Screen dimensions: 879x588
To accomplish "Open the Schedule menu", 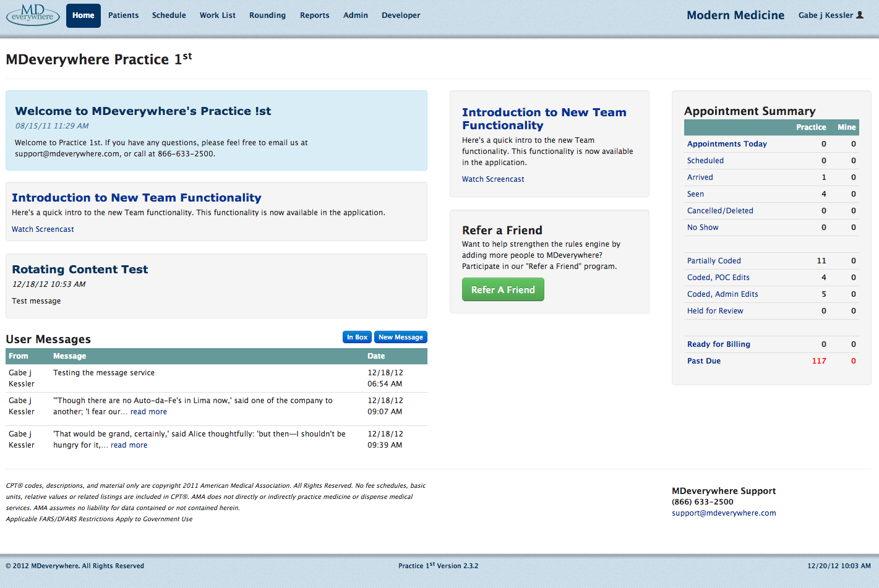I will click(169, 15).
